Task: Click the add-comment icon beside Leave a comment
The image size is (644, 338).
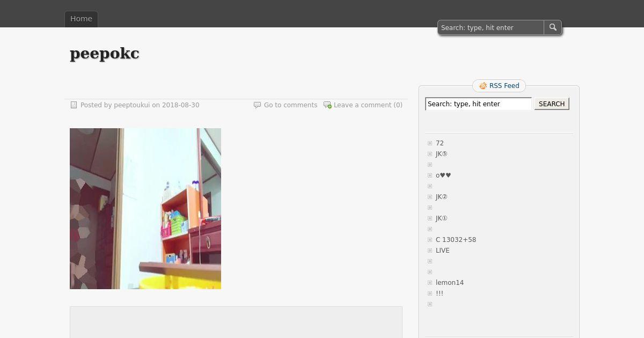Action: point(327,105)
